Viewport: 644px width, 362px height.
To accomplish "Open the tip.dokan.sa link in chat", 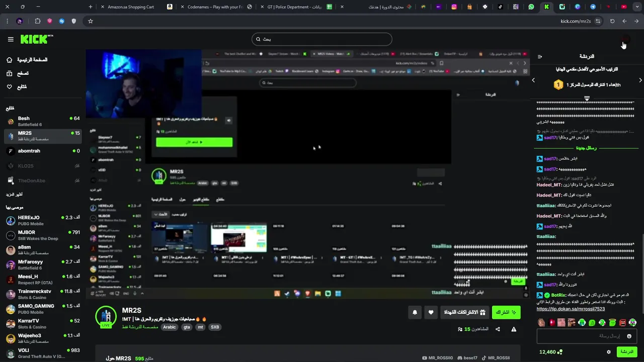I will tap(571, 309).
